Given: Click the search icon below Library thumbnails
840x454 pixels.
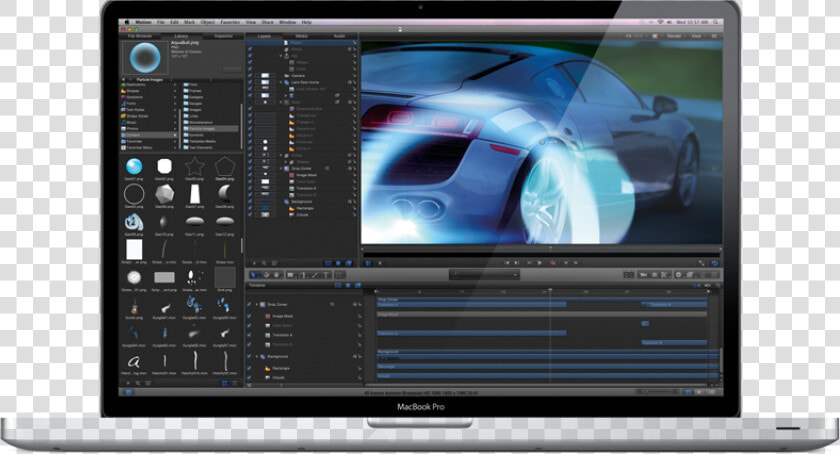Looking at the screenshot, I should coord(138,383).
